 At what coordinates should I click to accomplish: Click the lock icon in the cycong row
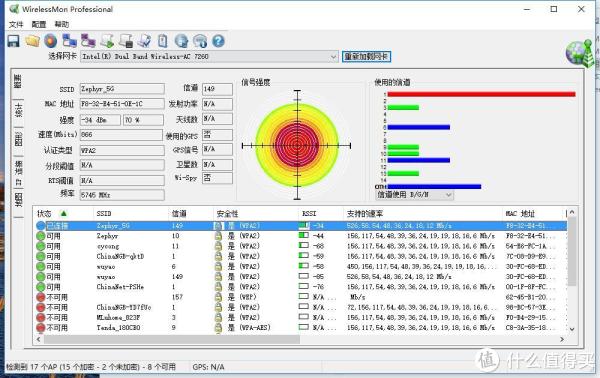218,246
